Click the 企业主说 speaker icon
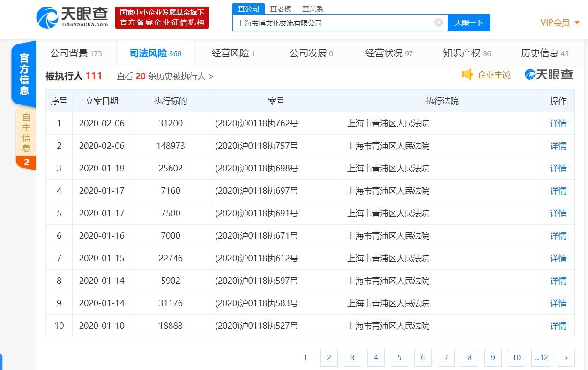This screenshot has width=588, height=370. tap(467, 75)
